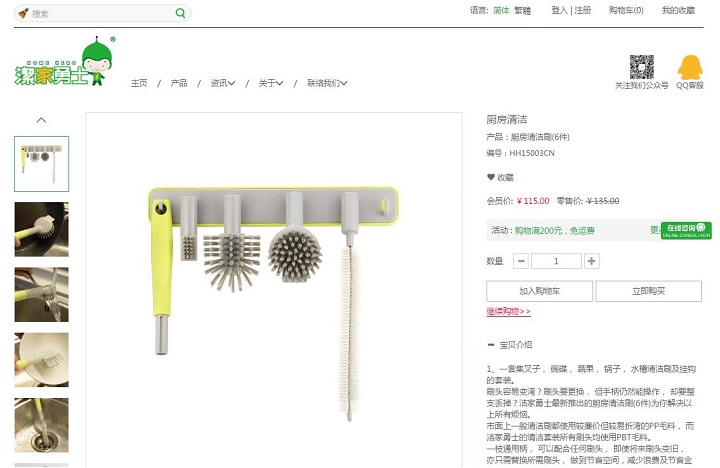Go to the 主页 menu item
The height and width of the screenshot is (468, 720).
click(139, 83)
